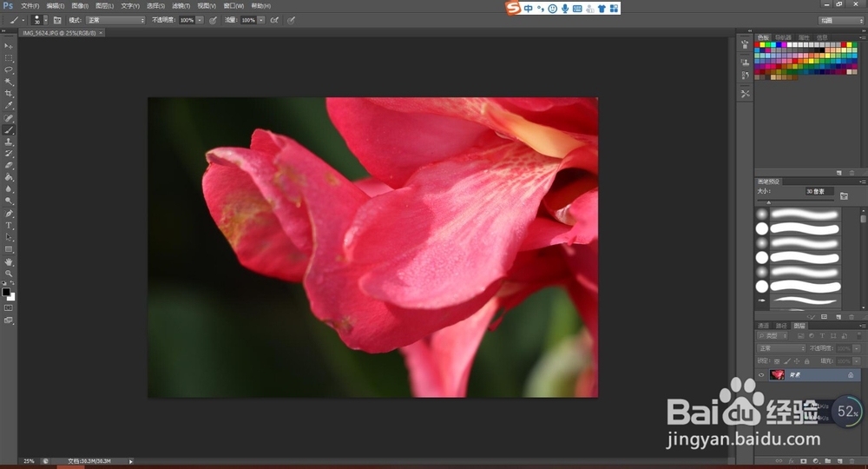Toggle the Brush panel button in options bar
The image size is (868, 469).
click(57, 20)
